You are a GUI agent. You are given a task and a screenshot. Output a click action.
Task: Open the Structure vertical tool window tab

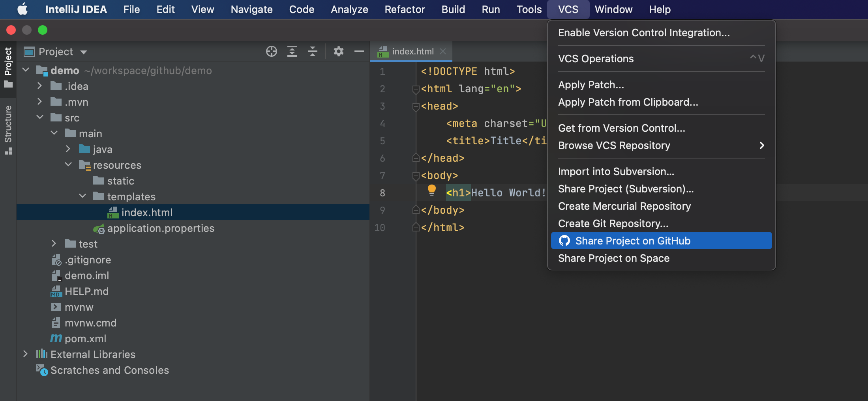pyautogui.click(x=8, y=129)
